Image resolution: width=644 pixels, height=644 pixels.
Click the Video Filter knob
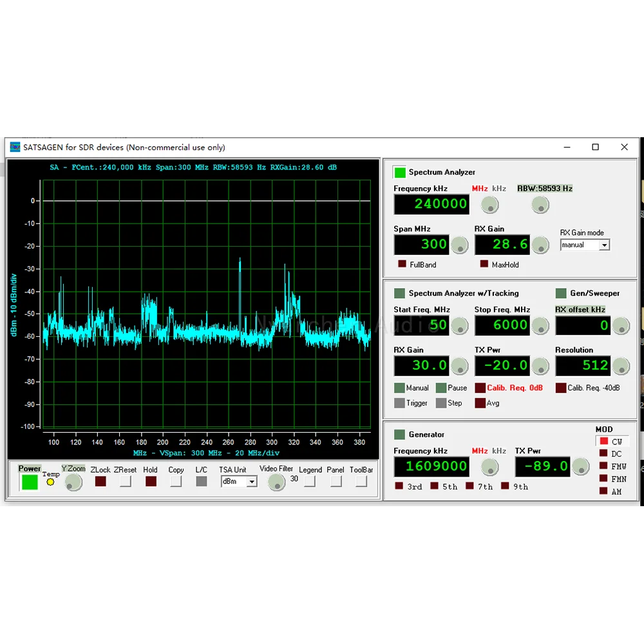click(x=276, y=482)
